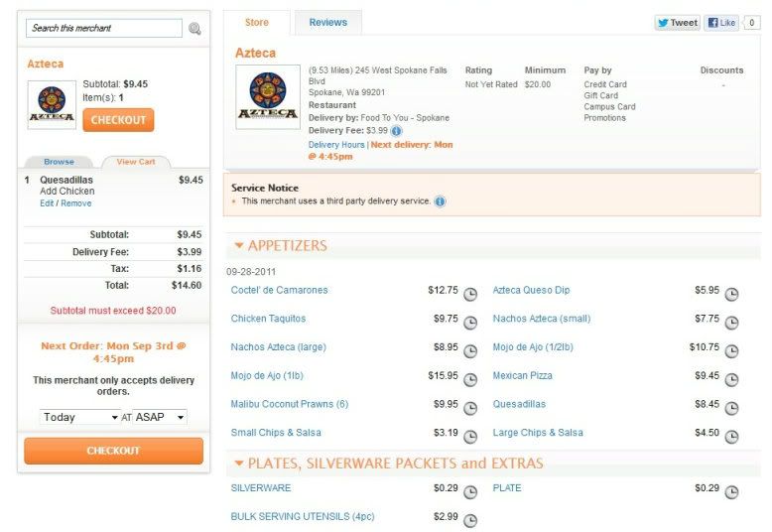This screenshot has height=532, width=772.
Task: Switch to the Reviews tab
Action: [327, 23]
